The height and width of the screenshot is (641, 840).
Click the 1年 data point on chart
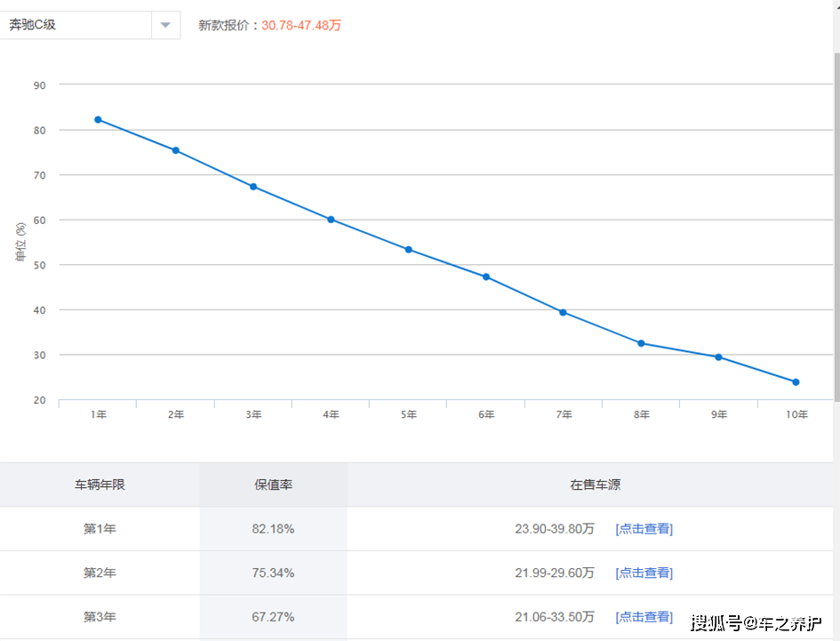click(x=98, y=119)
